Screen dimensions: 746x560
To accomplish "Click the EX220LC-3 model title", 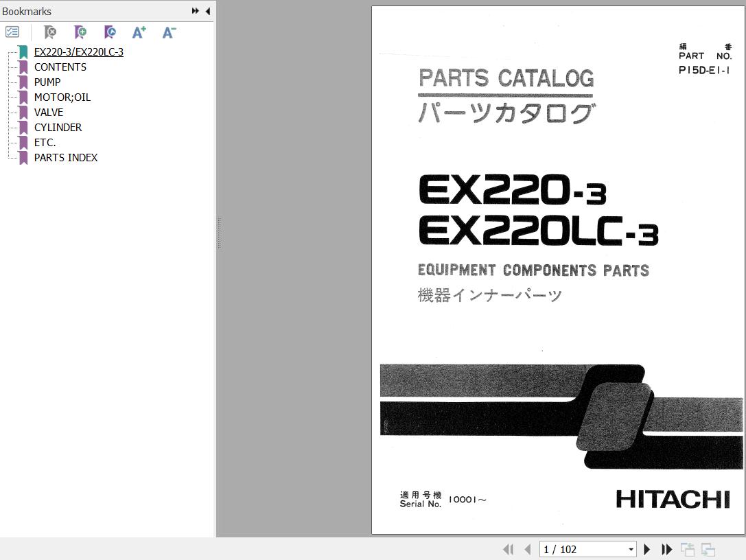I will [539, 231].
